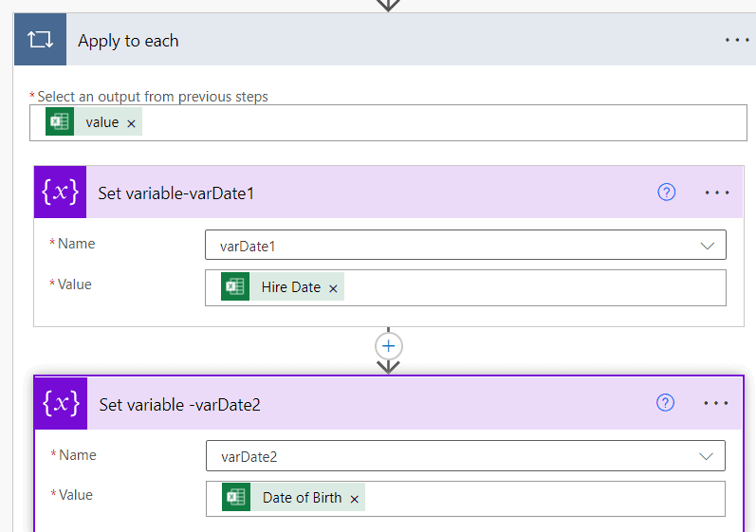
Task: Open Set variable -varDate2 ellipsis menu
Action: tap(716, 403)
